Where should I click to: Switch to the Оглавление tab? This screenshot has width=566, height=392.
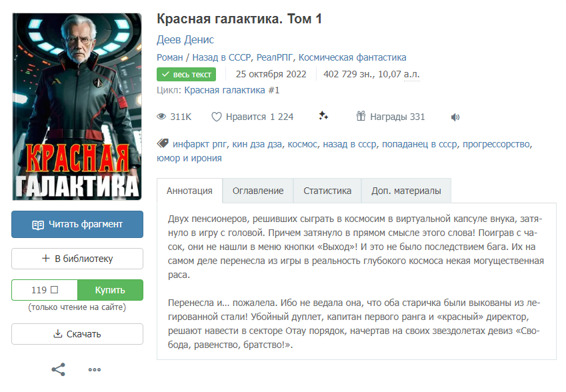click(258, 191)
